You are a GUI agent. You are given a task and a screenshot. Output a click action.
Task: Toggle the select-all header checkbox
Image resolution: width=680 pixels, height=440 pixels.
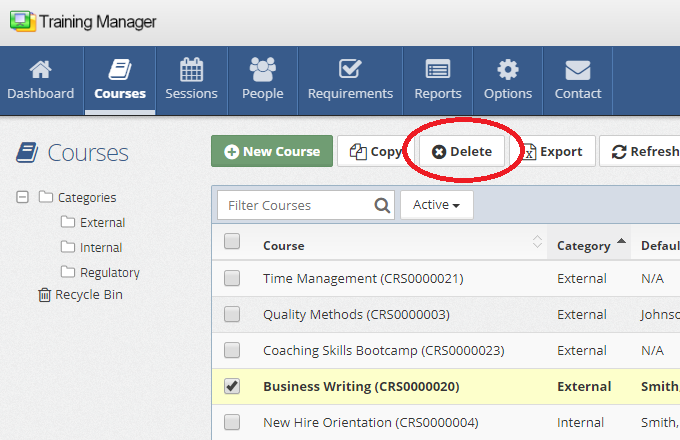[232, 241]
